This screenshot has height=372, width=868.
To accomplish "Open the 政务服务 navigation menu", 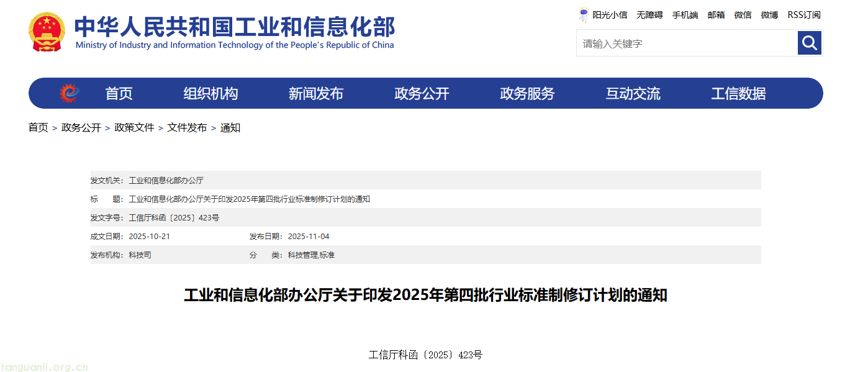I will click(527, 93).
